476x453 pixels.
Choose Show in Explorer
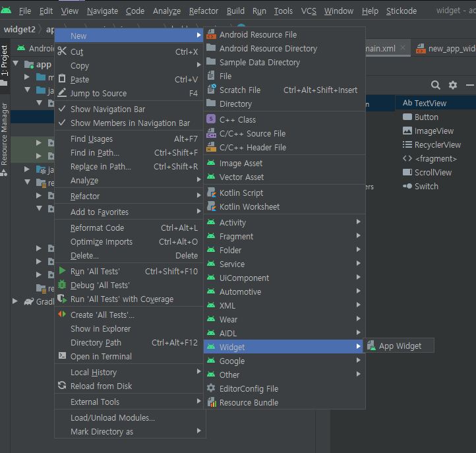(x=129, y=329)
